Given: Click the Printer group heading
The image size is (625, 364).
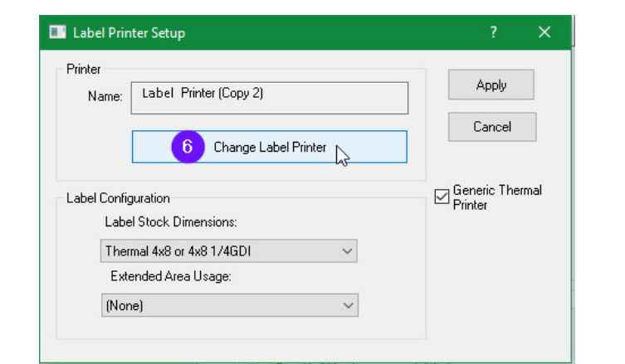Looking at the screenshot, I should [83, 69].
